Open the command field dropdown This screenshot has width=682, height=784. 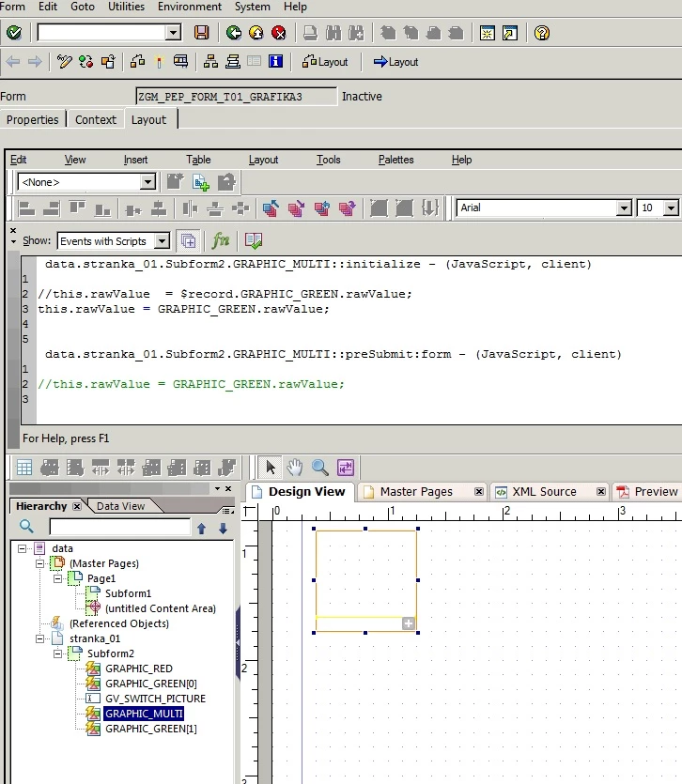click(x=173, y=33)
